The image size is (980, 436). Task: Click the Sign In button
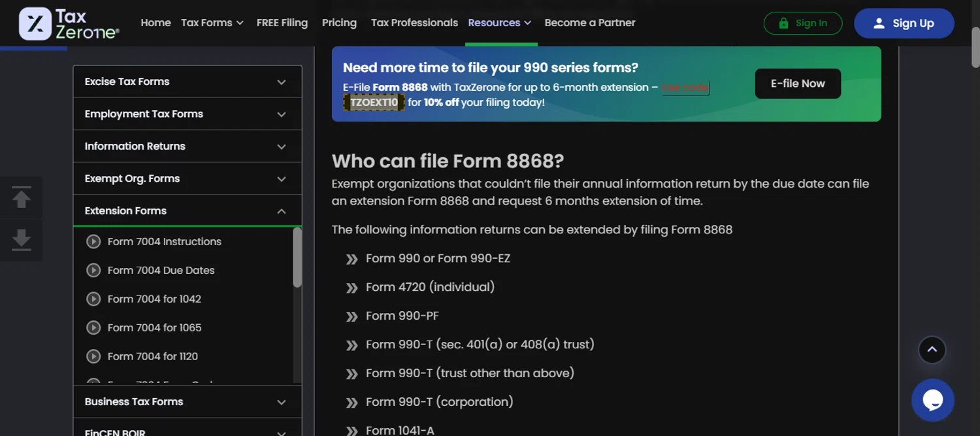point(803,24)
